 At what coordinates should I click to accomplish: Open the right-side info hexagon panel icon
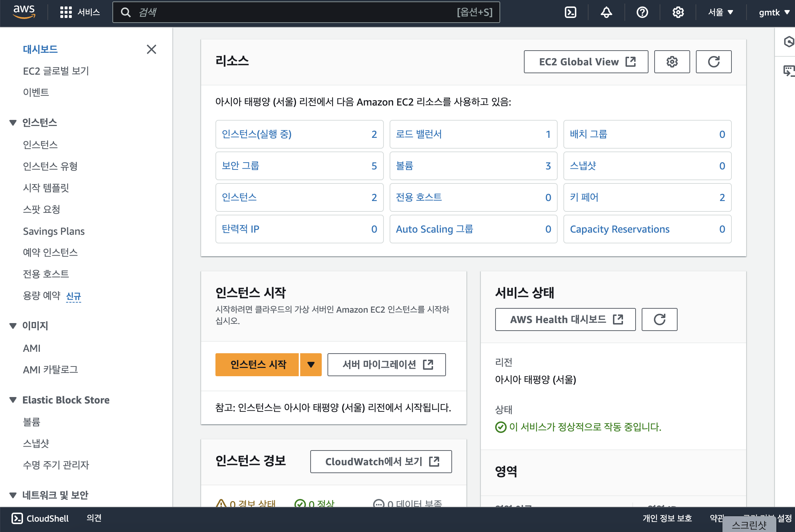(789, 42)
